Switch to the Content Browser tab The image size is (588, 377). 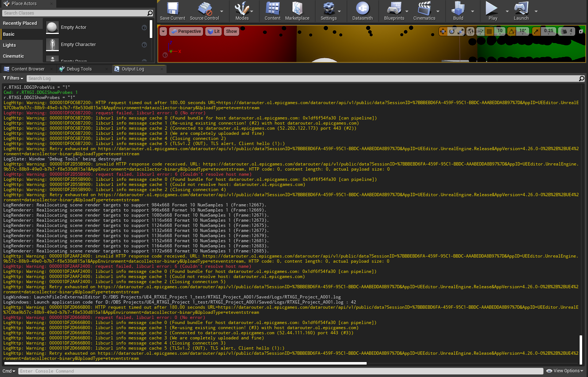point(28,69)
